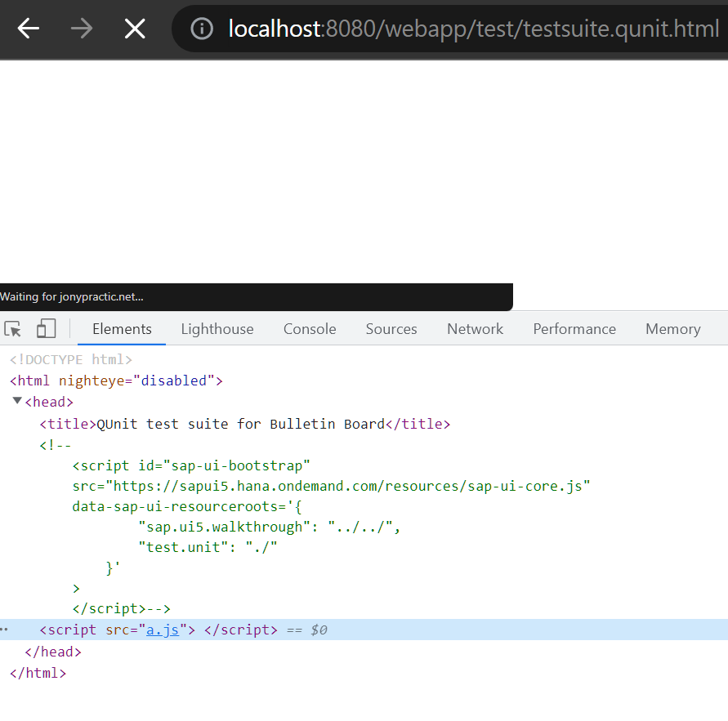Image resolution: width=728 pixels, height=721 pixels.
Task: Collapse the head element node
Action: click(17, 400)
